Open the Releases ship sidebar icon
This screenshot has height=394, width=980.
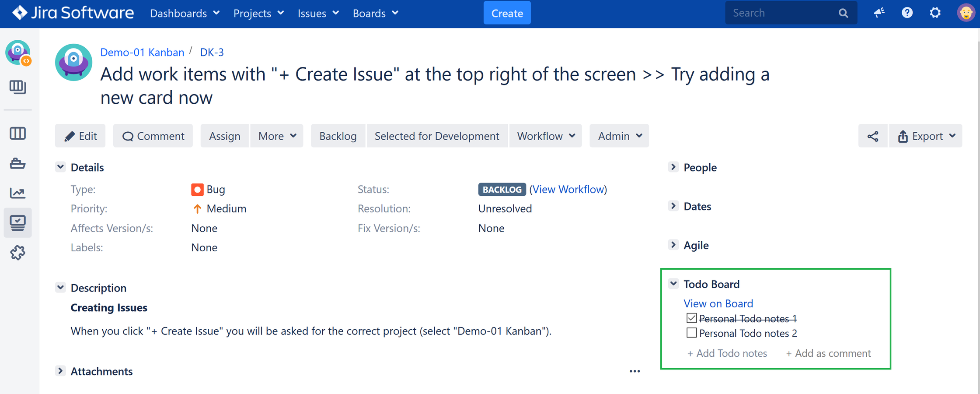click(17, 163)
